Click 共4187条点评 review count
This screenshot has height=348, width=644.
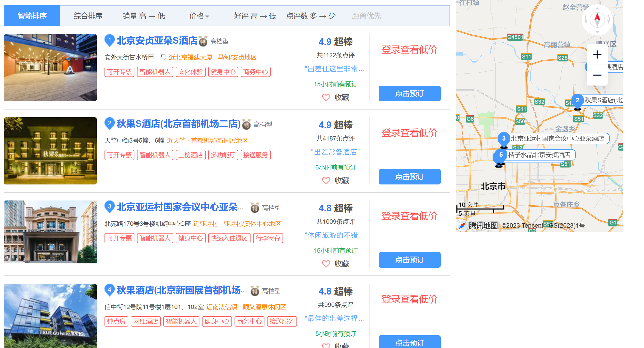click(x=335, y=138)
